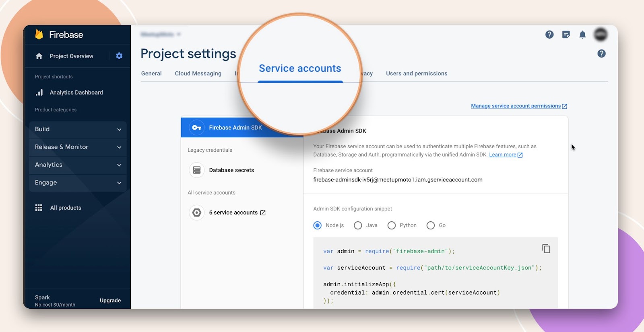
Task: Click help icon beside Project settings
Action: pos(601,54)
